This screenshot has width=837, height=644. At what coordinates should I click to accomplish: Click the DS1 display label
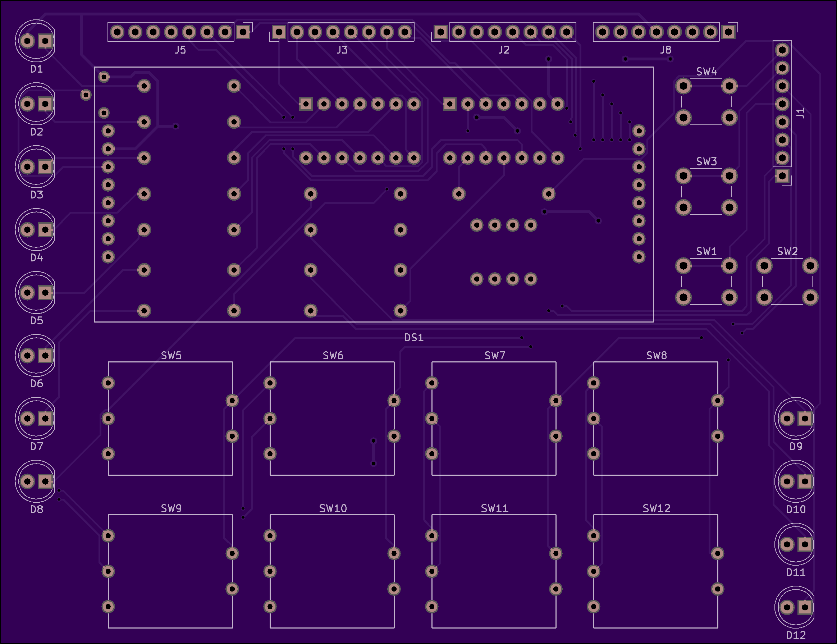(414, 338)
